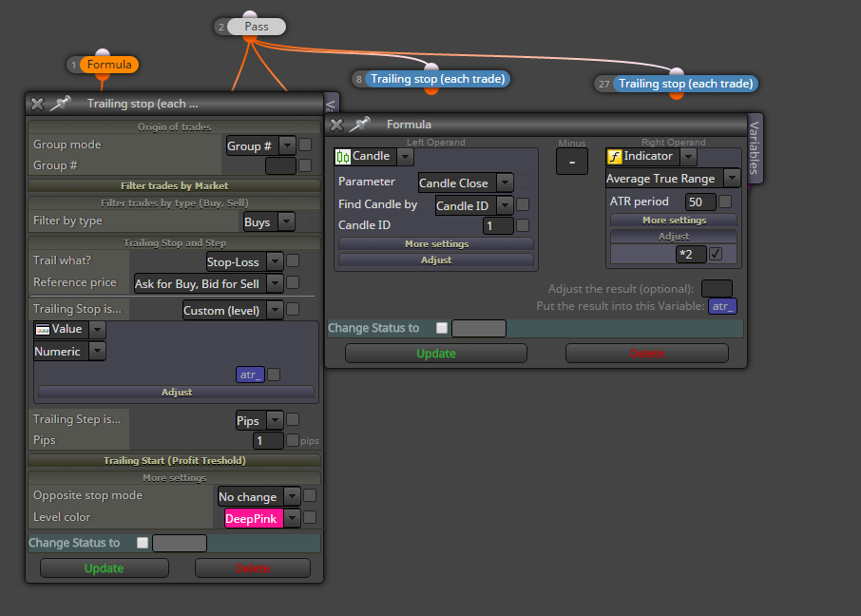The width and height of the screenshot is (861, 616).
Task: Open Opposite stop mode dropdown
Action: pos(258,497)
